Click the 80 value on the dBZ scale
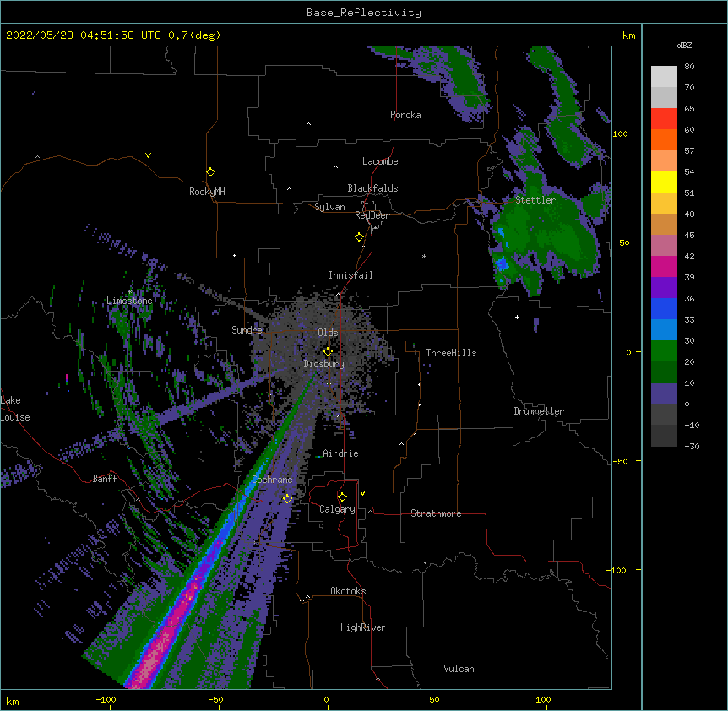The width and height of the screenshot is (728, 711). 689,67
